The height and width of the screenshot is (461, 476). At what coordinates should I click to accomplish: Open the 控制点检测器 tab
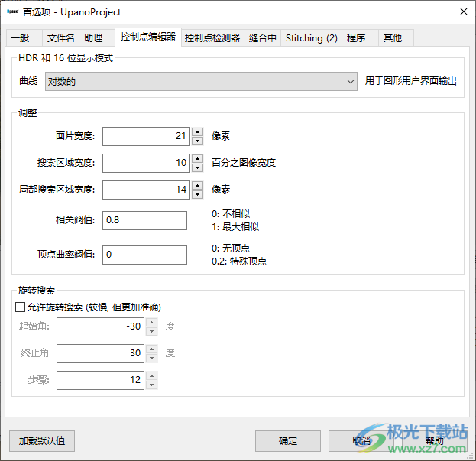pyautogui.click(x=212, y=38)
